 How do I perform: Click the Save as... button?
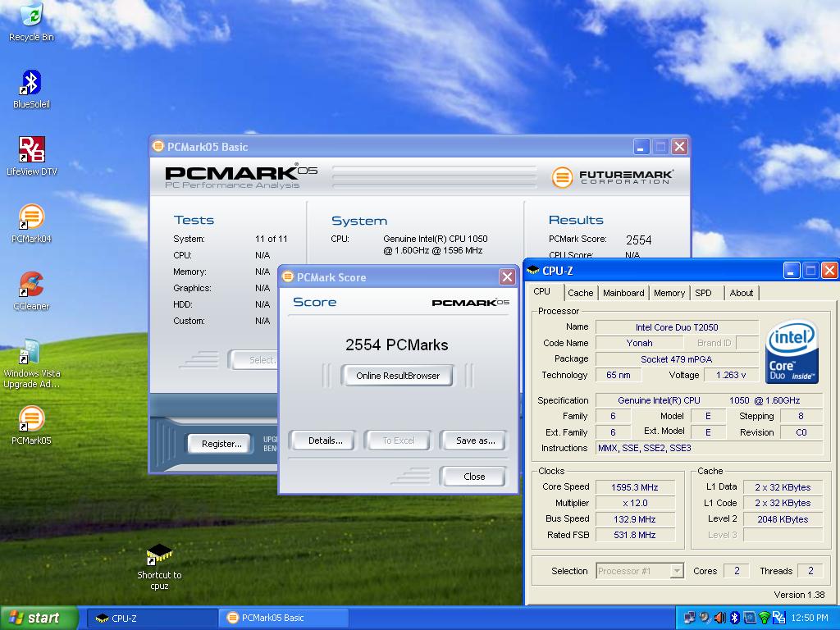[475, 441]
